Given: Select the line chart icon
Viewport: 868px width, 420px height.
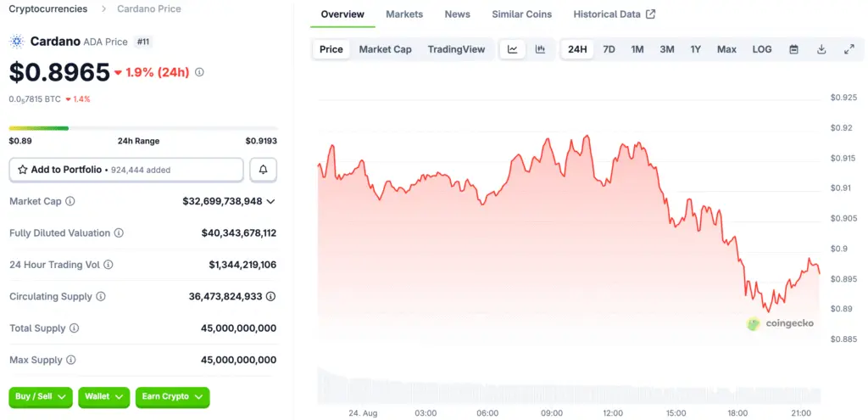Looking at the screenshot, I should [513, 49].
